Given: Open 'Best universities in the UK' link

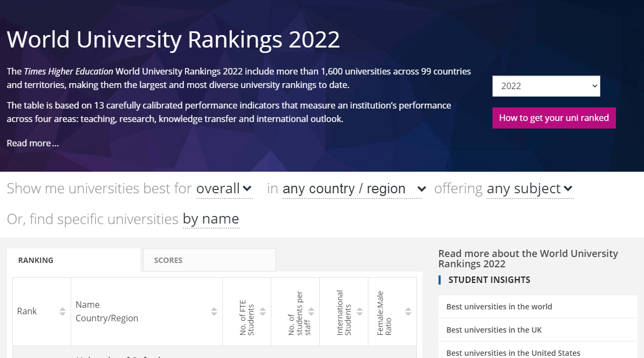Looking at the screenshot, I should pyautogui.click(x=538, y=329).
